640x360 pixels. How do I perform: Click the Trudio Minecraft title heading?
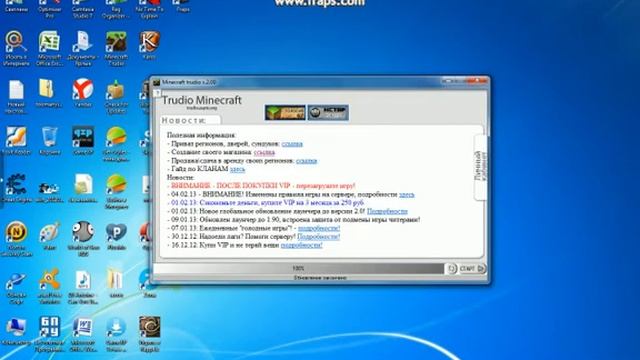[x=202, y=100]
